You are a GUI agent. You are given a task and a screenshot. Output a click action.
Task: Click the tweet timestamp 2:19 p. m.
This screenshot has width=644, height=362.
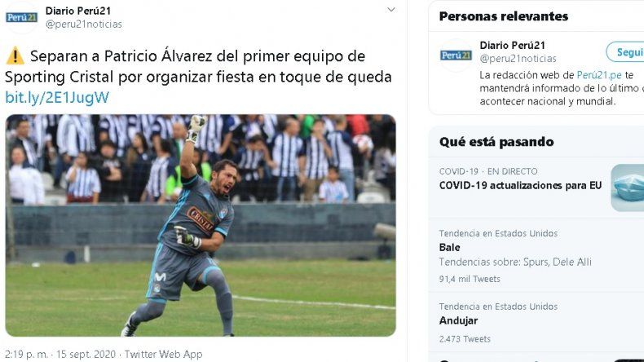tap(26, 354)
